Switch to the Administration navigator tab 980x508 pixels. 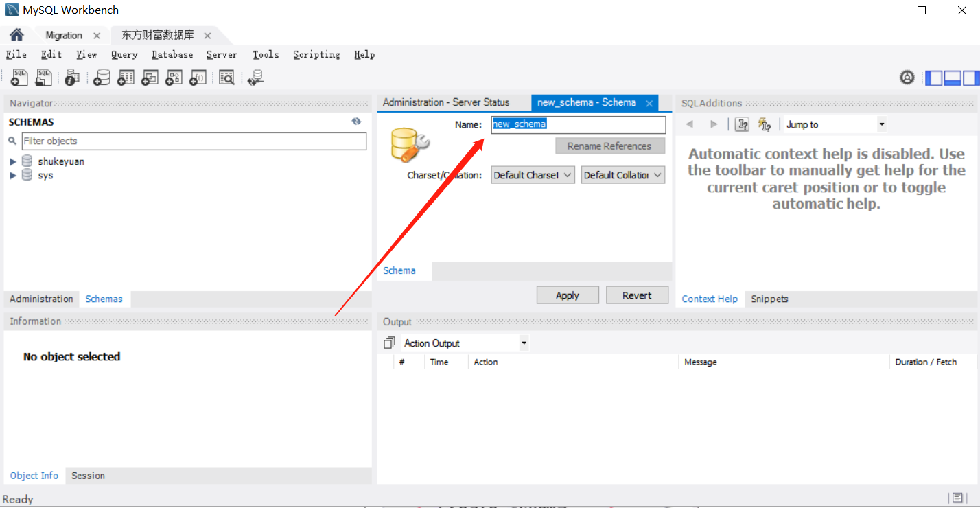41,299
